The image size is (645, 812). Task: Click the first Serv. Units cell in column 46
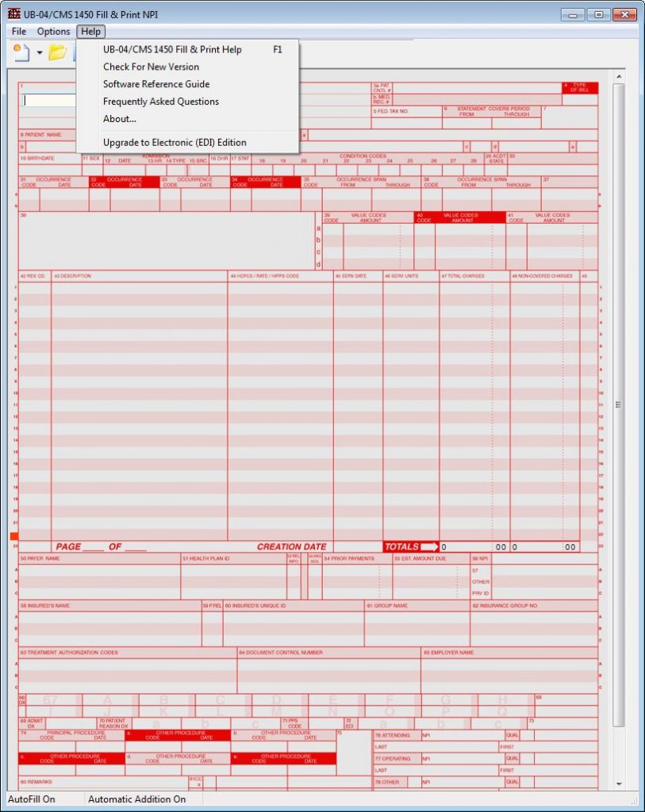click(x=411, y=287)
